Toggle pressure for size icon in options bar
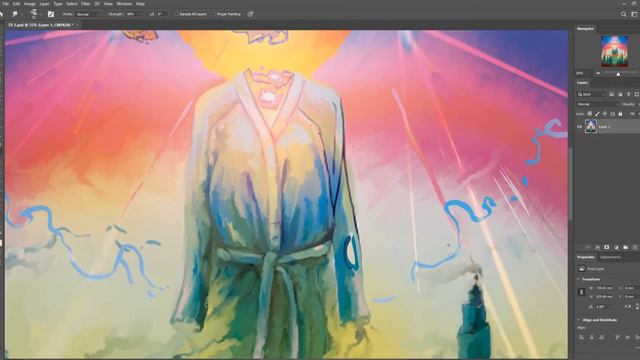The image size is (640, 360). pos(250,14)
